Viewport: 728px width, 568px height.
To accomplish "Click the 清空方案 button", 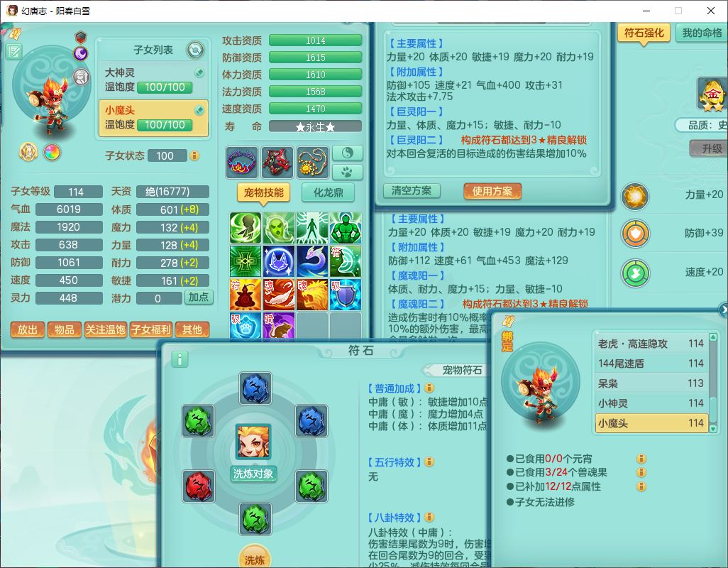I will (x=412, y=190).
